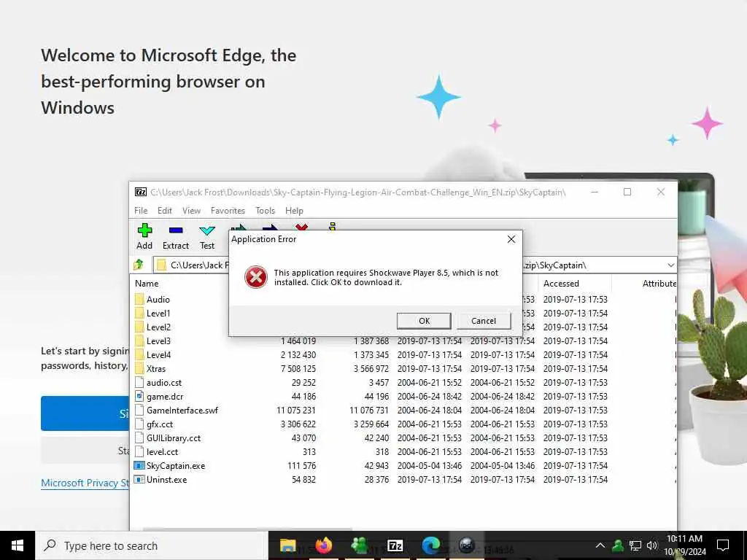Select the Level3 folder icon

(139, 341)
